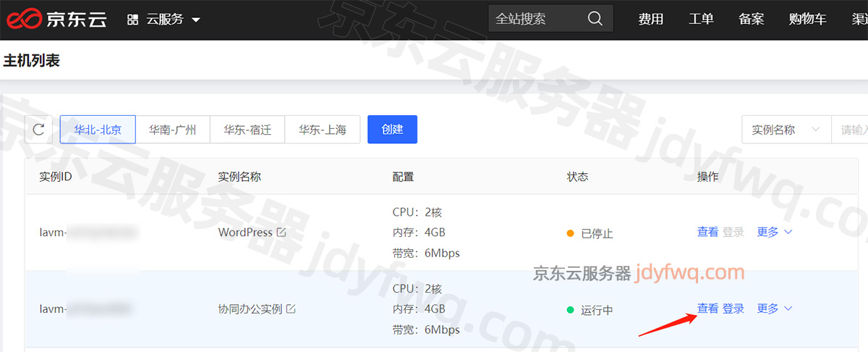Screen dimensions: 868x352
Task: Open the 购物车 menu
Action: (x=808, y=20)
